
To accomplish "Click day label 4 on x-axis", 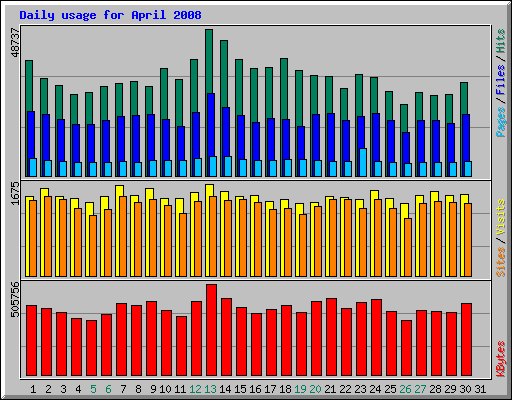I will [78, 389].
